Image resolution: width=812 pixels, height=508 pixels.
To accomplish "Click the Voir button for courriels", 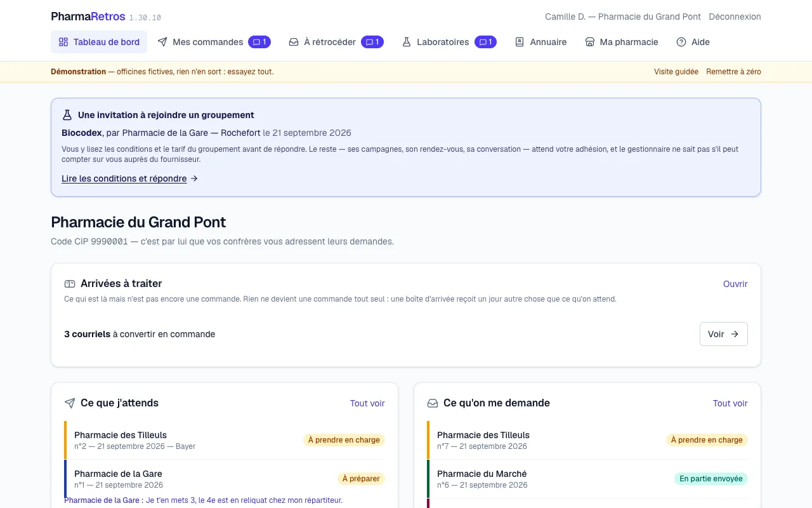I will coord(723,334).
